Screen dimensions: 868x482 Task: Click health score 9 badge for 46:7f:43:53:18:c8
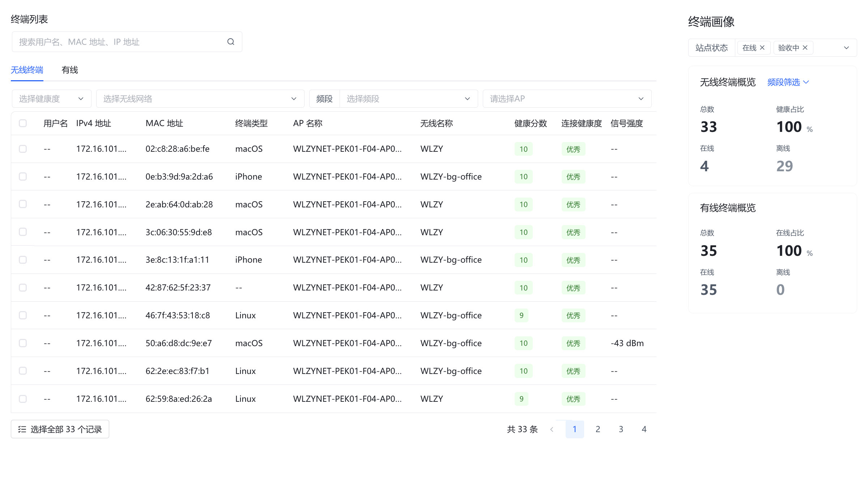point(521,315)
